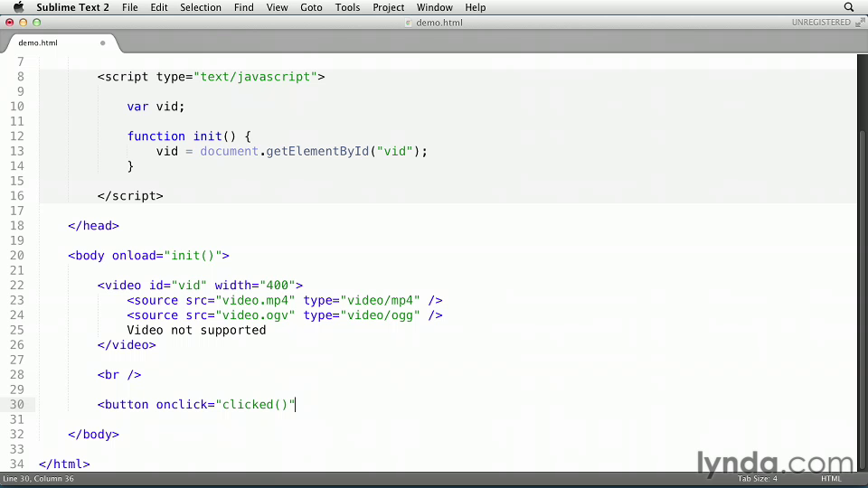Open the Goto menu
Image resolution: width=868 pixels, height=488 pixels.
click(x=311, y=7)
